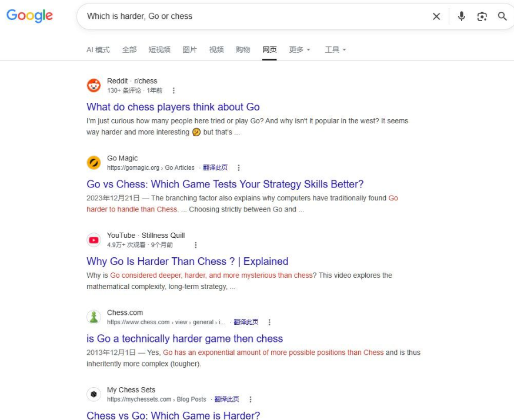Focus the search input field
Viewport: 514px width, 420px height.
[x=256, y=16]
